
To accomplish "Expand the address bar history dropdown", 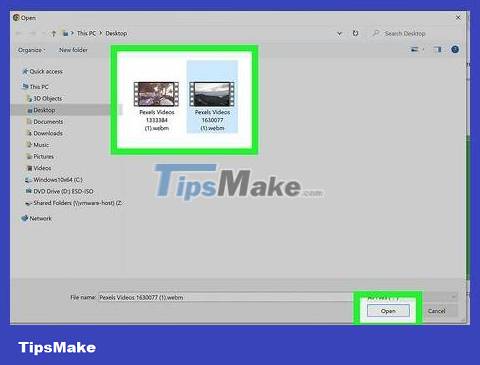I will click(339, 33).
